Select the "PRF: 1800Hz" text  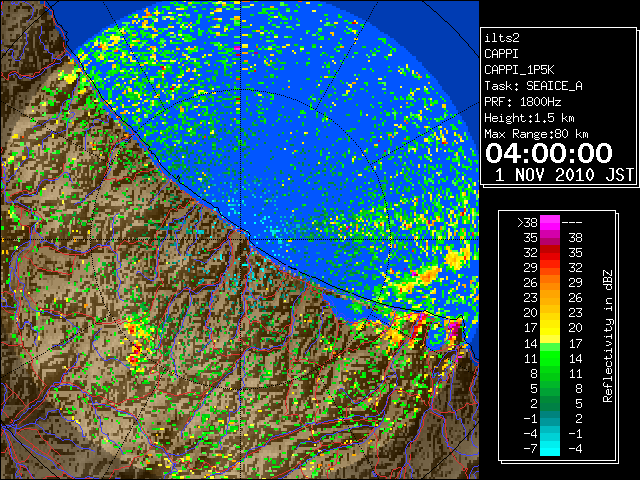[522, 102]
